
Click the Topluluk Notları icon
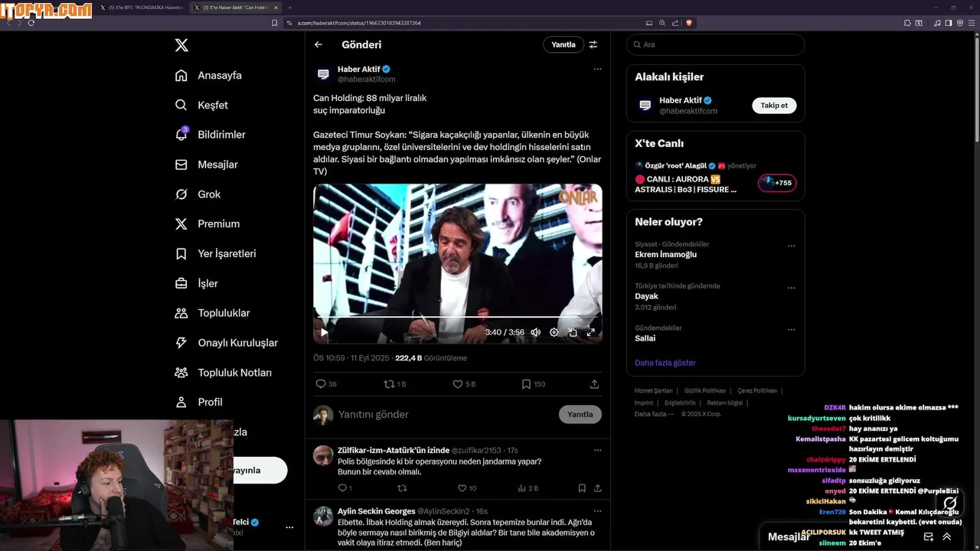click(181, 373)
